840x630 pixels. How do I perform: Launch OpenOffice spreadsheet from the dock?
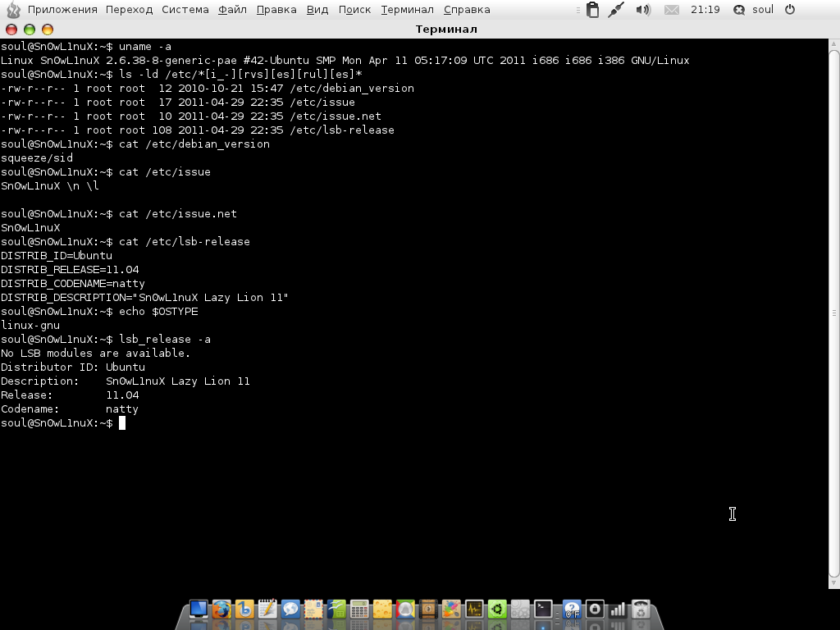pyautogui.click(x=336, y=609)
